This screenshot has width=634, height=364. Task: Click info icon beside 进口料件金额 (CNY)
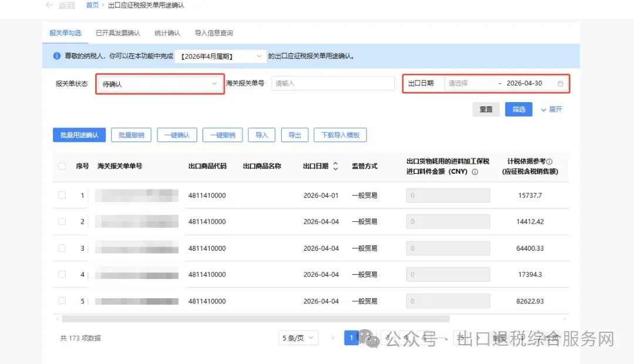tap(475, 171)
